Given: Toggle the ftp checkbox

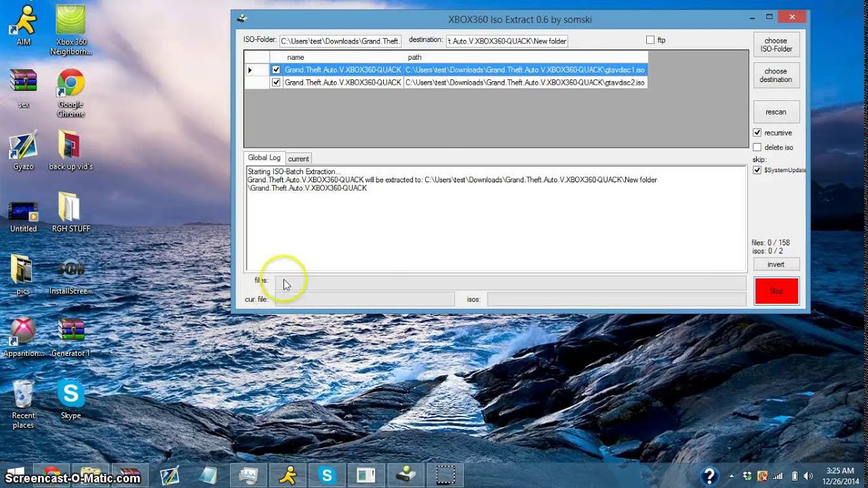Looking at the screenshot, I should click(650, 40).
